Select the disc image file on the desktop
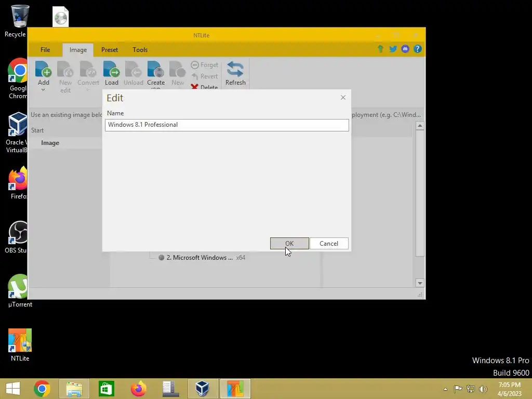 point(61,17)
